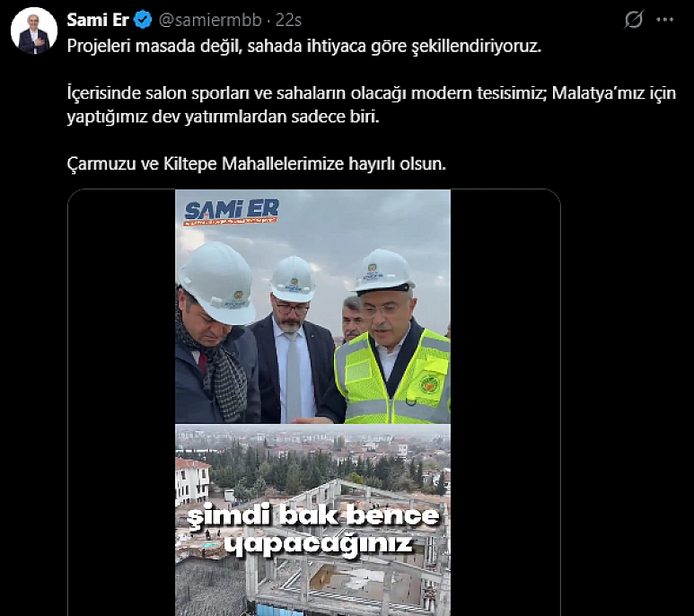Click the paragraph mentioning Malatya'mız
Screen dimensions: 694x616
pyautogui.click(x=371, y=105)
